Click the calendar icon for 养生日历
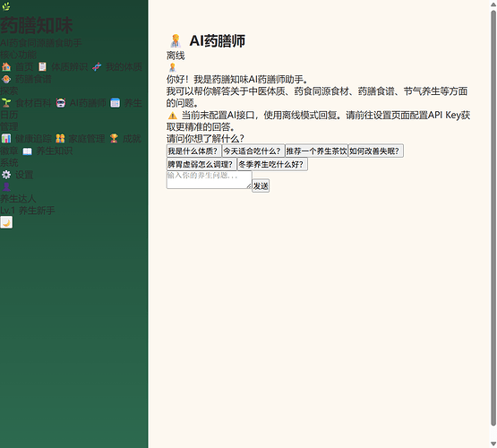 115,103
